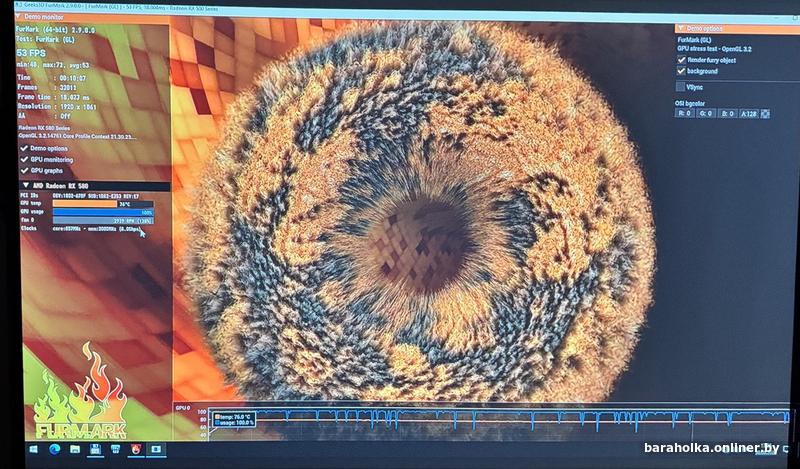Viewport: 800px width, 469px height.
Task: Click the GPU usage progress bar
Action: (103, 212)
